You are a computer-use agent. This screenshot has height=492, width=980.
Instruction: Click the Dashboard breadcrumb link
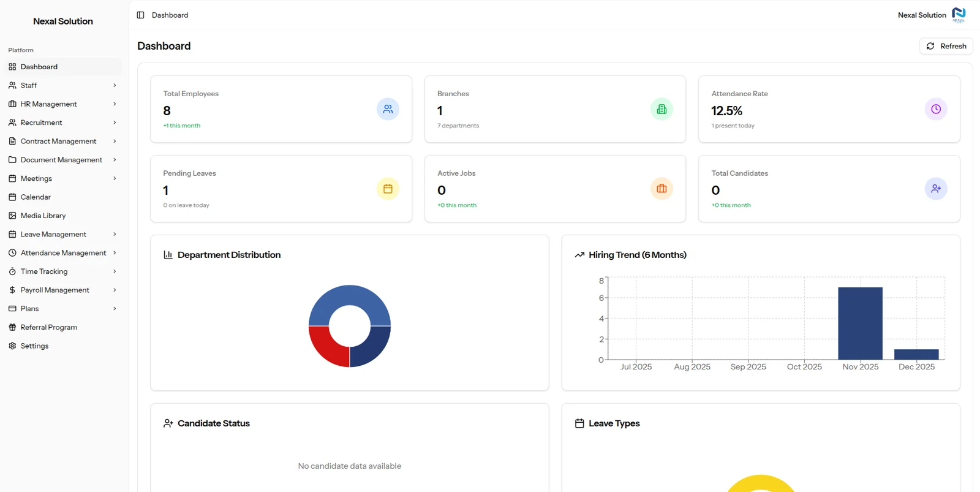point(170,15)
